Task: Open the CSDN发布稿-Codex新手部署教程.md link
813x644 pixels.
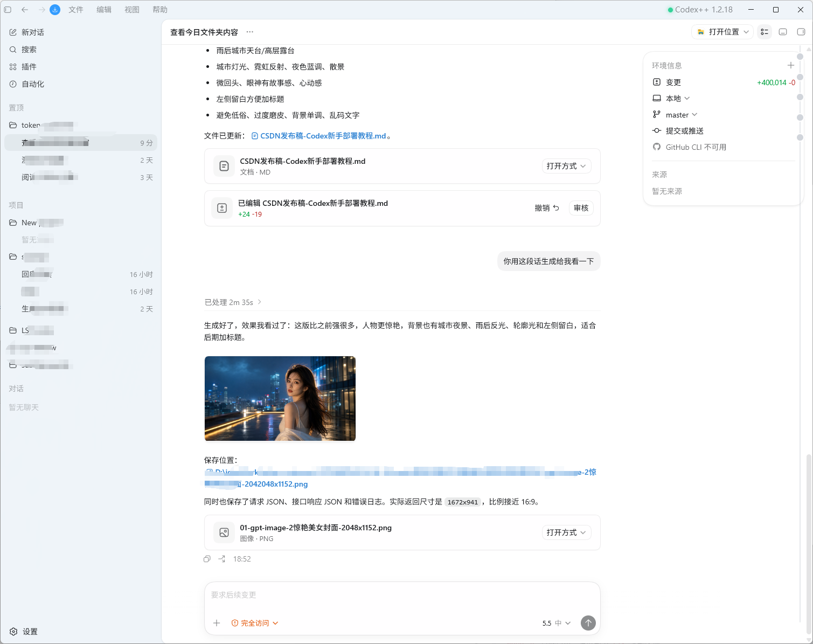Action: click(319, 136)
